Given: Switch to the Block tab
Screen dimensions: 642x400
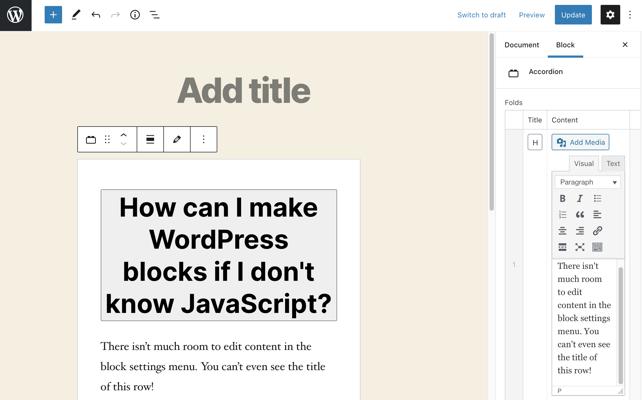Looking at the screenshot, I should click(565, 45).
